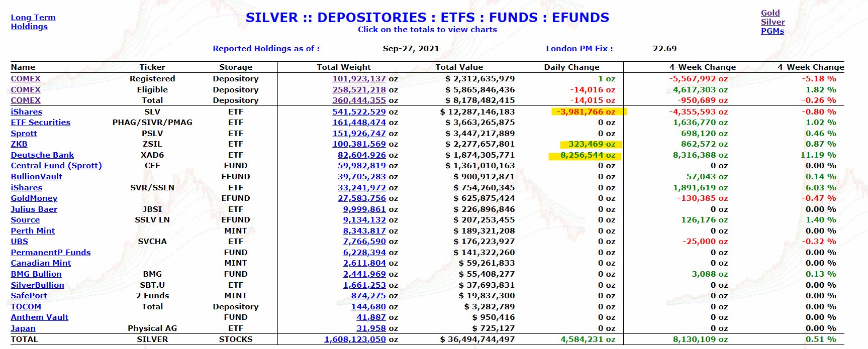Open Central Fund (Sprott) link
Viewport: 868px width, 349px height.
click(56, 166)
